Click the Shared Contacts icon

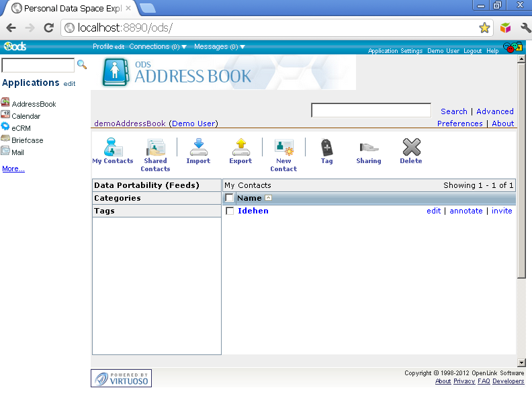(155, 148)
